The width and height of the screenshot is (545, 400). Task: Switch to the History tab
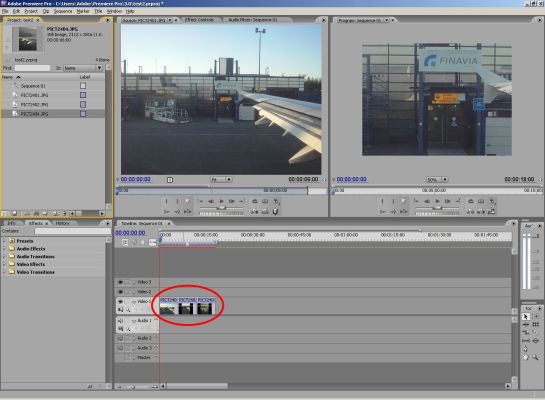[62, 223]
